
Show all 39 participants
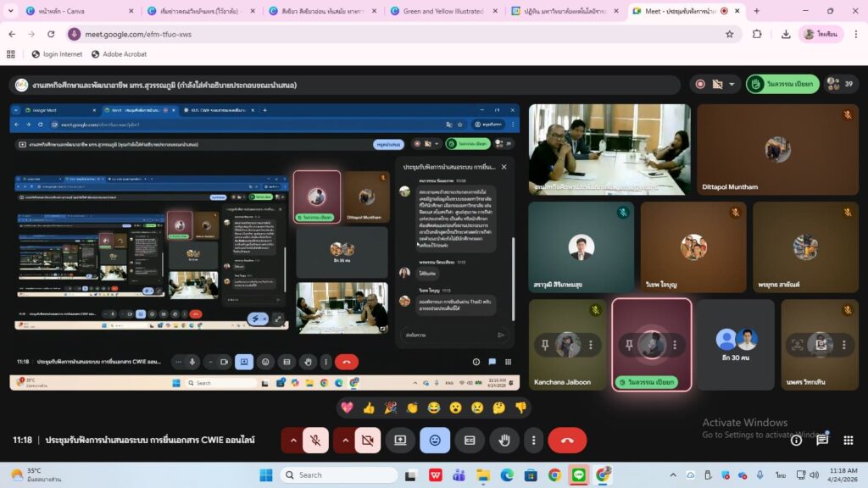[841, 84]
